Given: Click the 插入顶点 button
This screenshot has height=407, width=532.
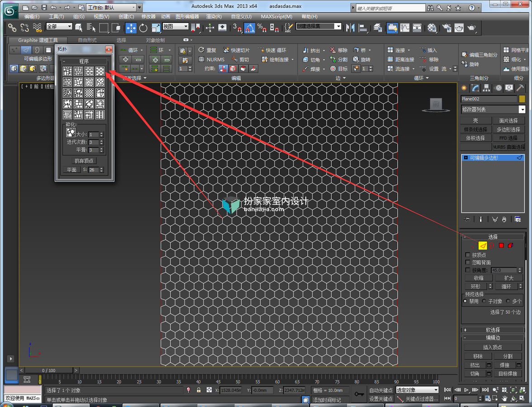Looking at the screenshot, I should (493, 347).
